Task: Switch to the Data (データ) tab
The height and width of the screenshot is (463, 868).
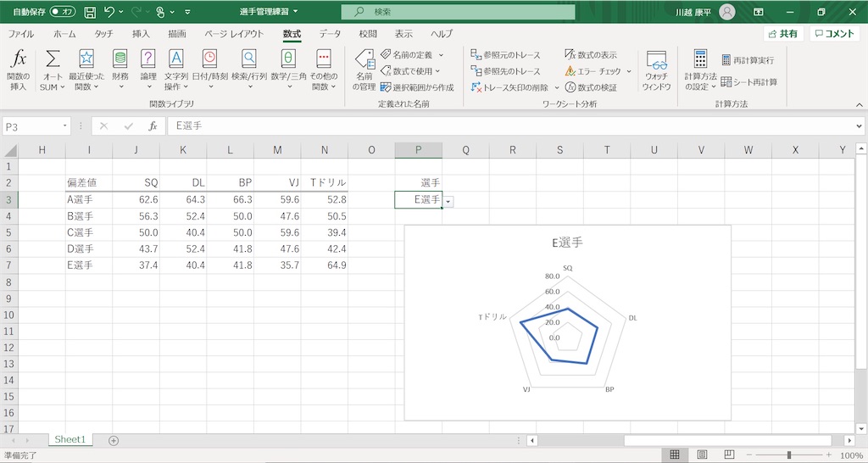Action: pyautogui.click(x=330, y=34)
